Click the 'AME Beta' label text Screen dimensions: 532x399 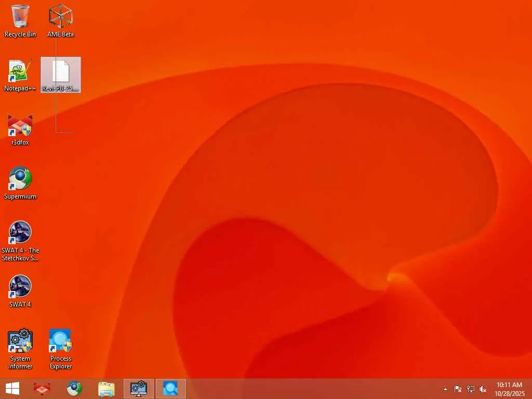(60, 34)
